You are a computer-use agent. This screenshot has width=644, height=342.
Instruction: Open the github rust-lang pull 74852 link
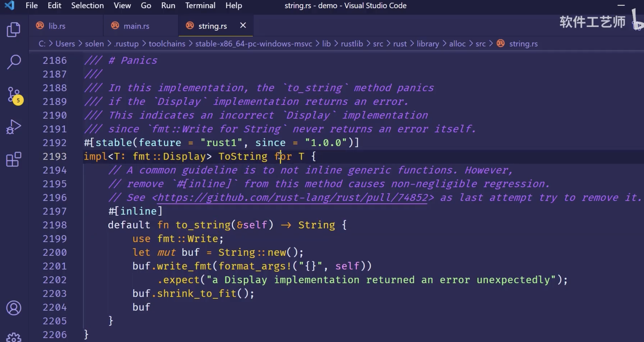point(292,198)
